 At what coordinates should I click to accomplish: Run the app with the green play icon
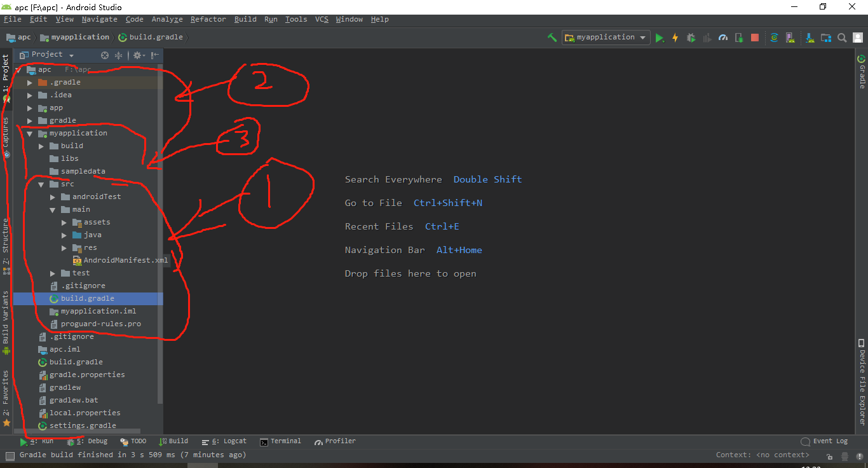pyautogui.click(x=660, y=38)
